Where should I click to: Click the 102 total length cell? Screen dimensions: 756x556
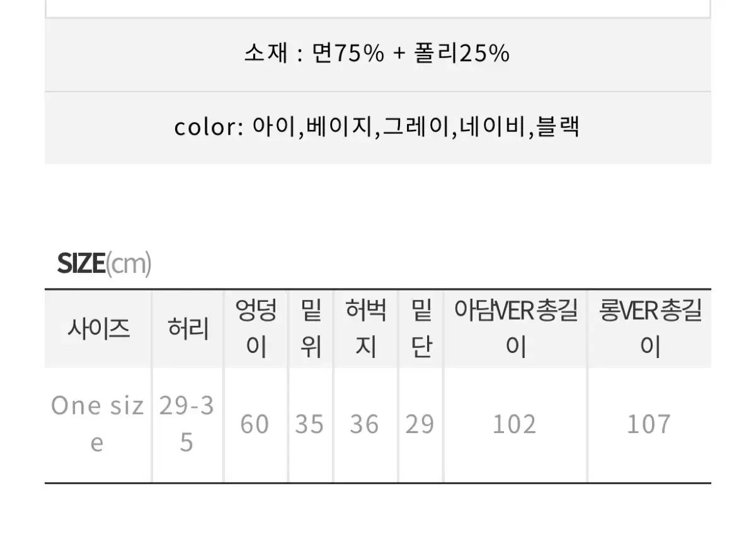(x=514, y=425)
